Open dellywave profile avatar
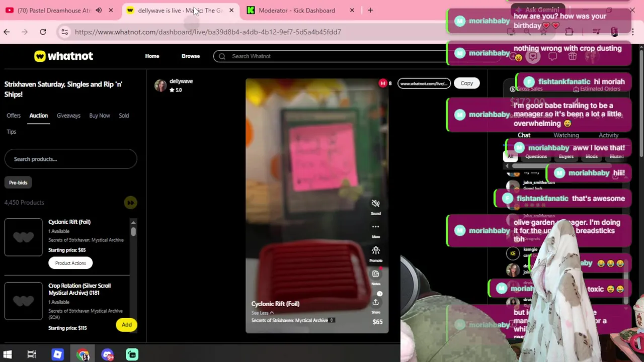Viewport: 644px width, 362px height. pos(160,85)
